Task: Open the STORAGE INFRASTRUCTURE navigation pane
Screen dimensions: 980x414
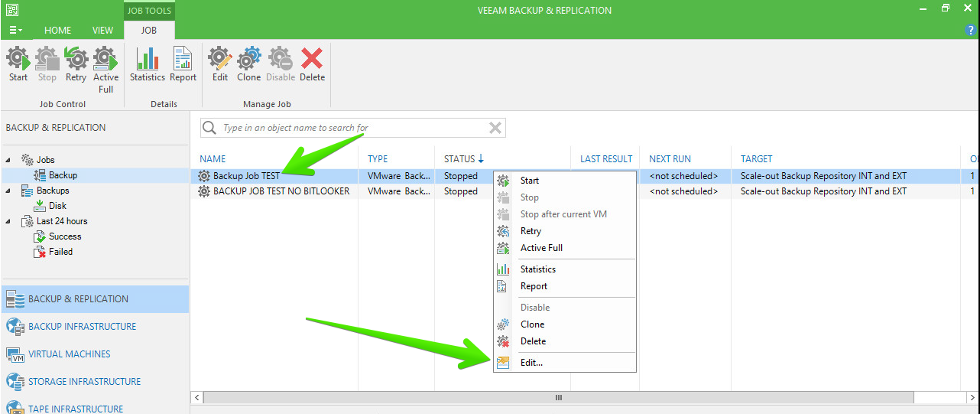Action: (x=95, y=382)
